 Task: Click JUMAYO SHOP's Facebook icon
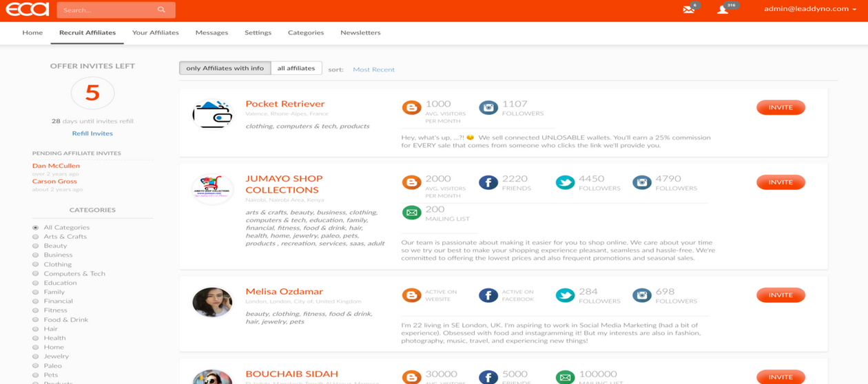488,182
